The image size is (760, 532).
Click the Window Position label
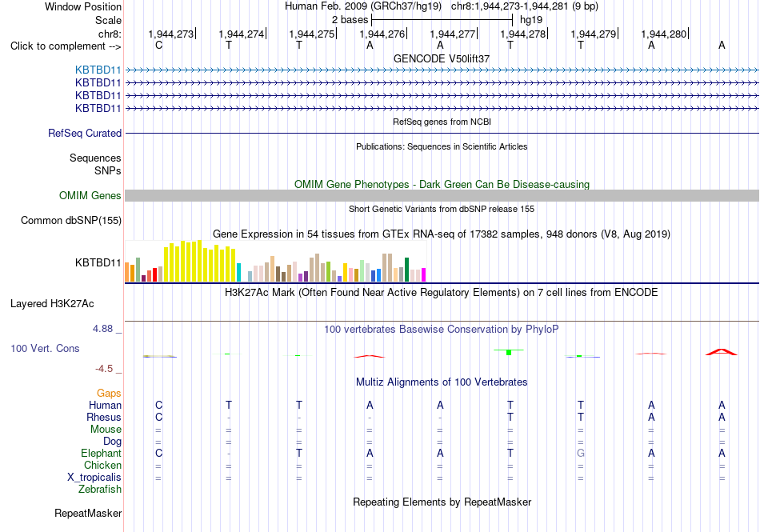83,6
